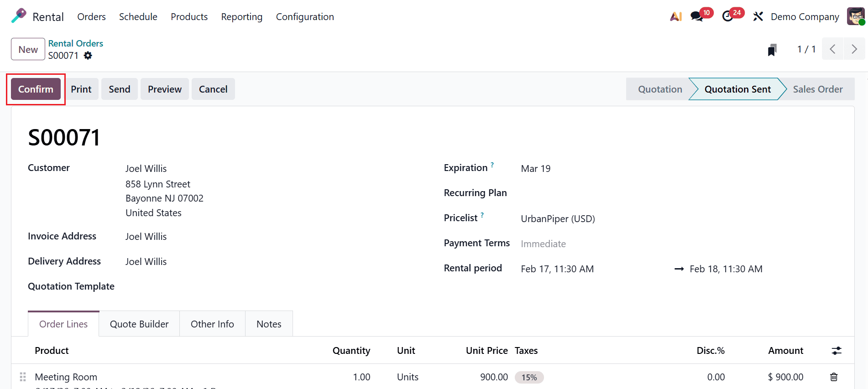Screen dimensions: 868x389
Task: Open the Configuration menu
Action: pos(305,16)
